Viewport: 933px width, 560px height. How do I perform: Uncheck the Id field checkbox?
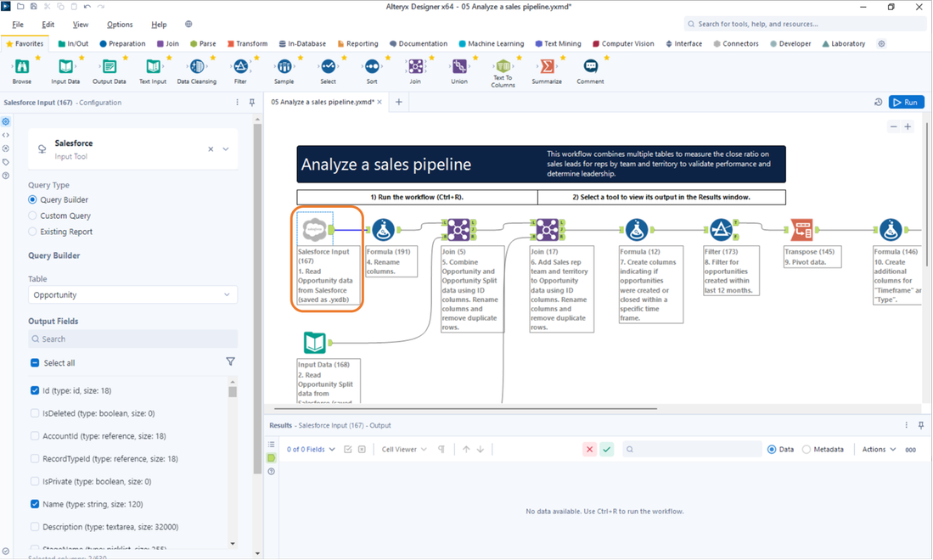[x=35, y=390]
